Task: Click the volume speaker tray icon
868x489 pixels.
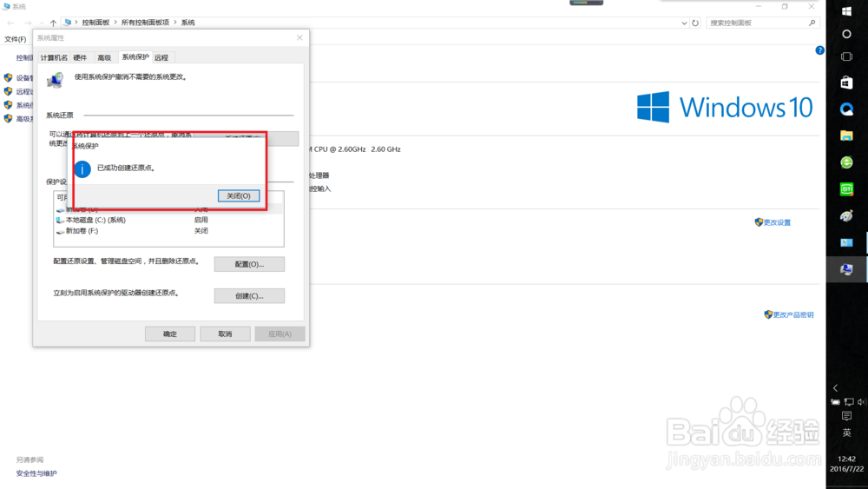Action: [x=861, y=402]
